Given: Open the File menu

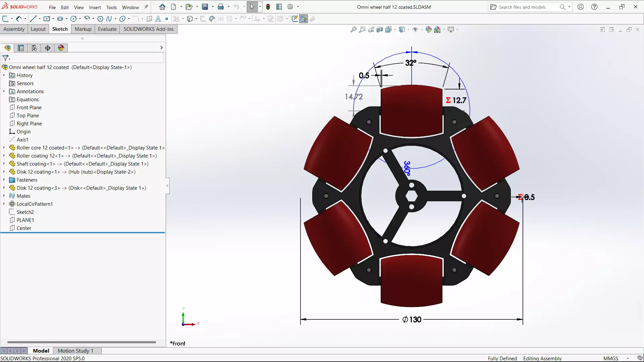Looking at the screenshot, I should pyautogui.click(x=52, y=7).
